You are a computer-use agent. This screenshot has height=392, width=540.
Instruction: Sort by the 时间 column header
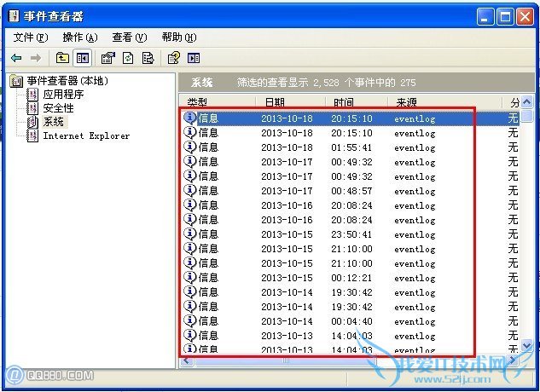[x=357, y=102]
